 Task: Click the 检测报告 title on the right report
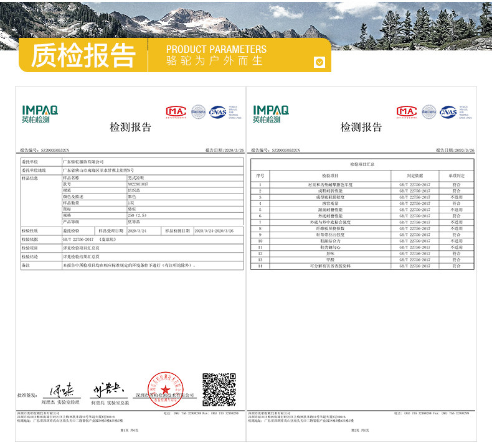361,127
